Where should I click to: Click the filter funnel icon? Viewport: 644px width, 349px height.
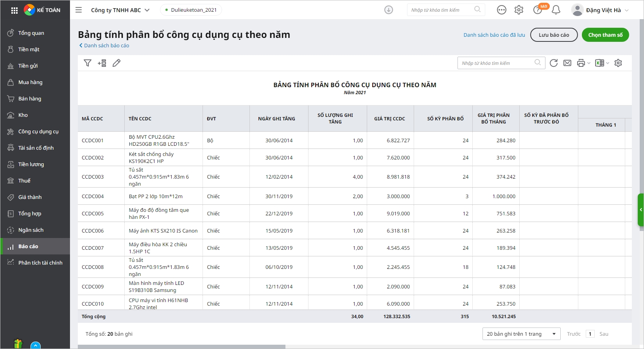coord(88,63)
